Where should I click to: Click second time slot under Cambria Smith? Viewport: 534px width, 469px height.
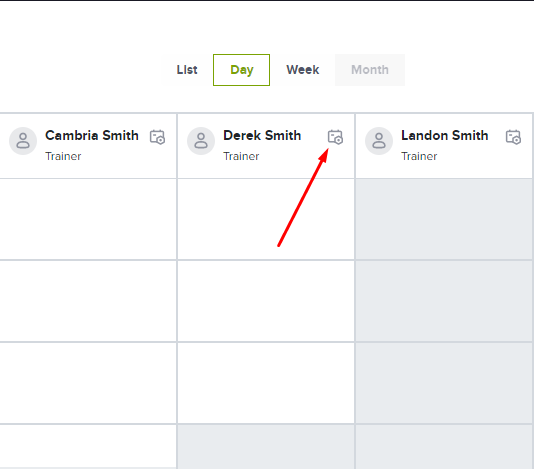tap(88, 301)
